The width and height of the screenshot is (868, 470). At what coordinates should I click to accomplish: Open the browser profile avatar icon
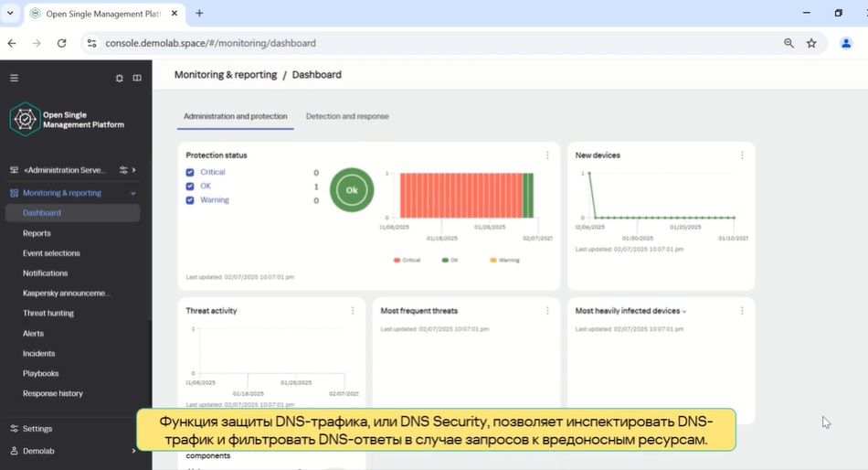click(x=846, y=43)
